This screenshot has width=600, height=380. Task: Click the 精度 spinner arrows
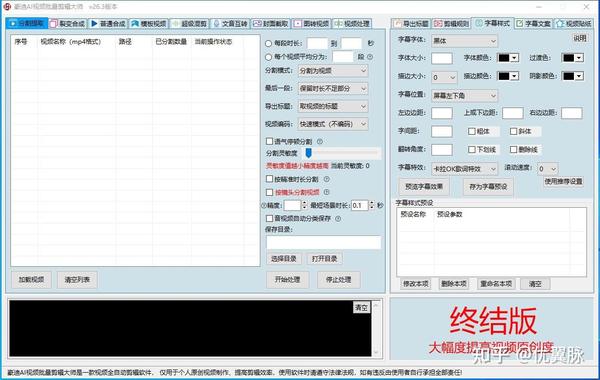pos(305,205)
